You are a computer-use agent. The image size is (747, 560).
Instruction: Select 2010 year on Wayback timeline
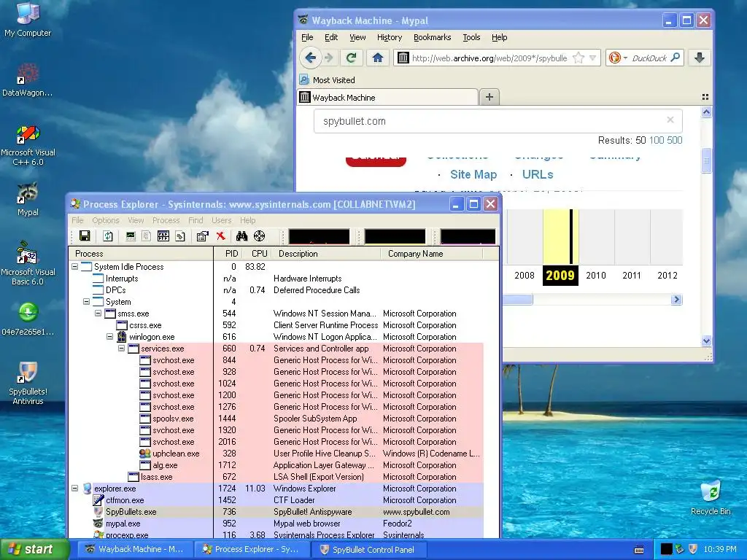pyautogui.click(x=596, y=276)
